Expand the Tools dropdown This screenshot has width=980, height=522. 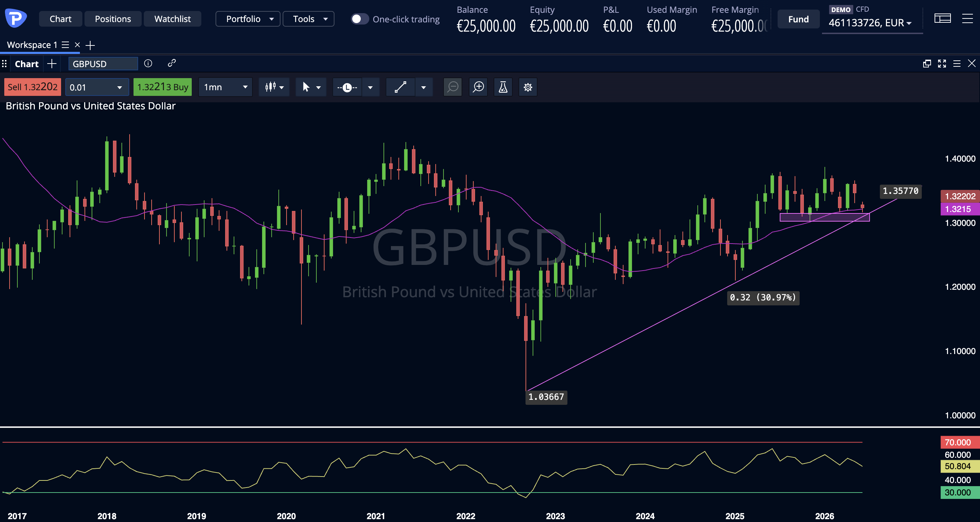coord(309,18)
